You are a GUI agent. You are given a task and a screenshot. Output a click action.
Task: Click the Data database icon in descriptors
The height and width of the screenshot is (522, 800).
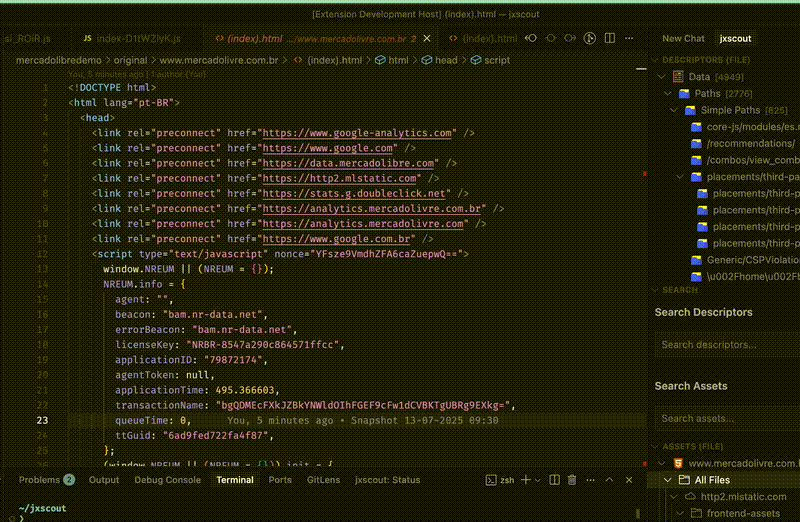click(678, 77)
